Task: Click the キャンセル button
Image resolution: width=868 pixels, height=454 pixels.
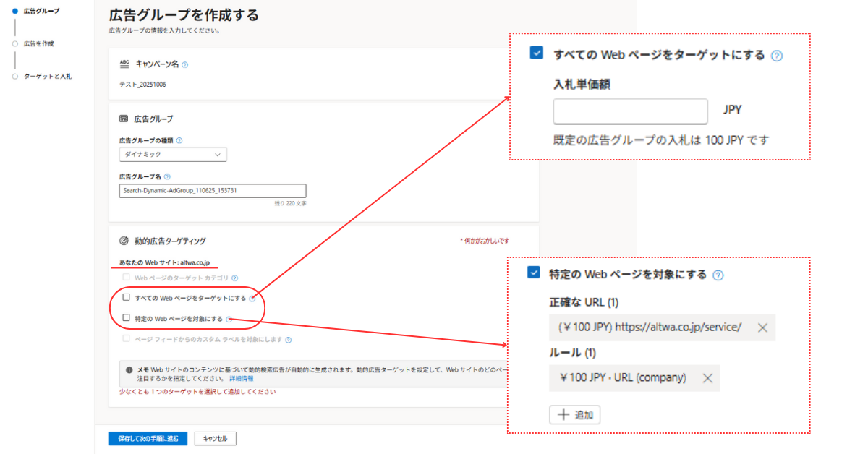Action: (x=215, y=439)
